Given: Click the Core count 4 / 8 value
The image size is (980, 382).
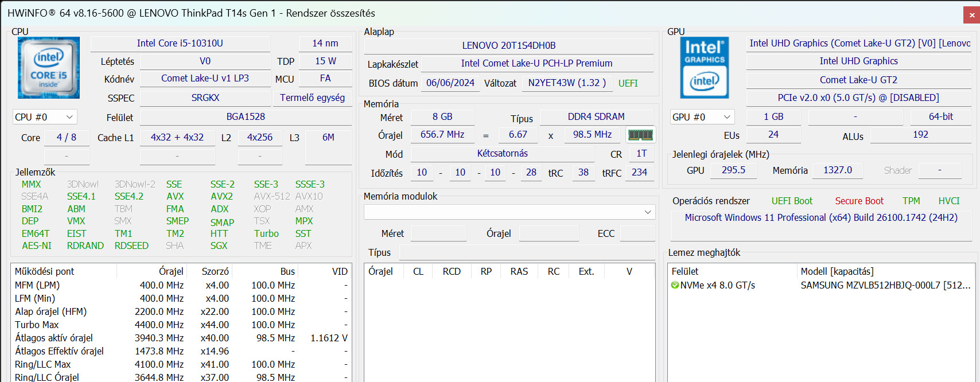Looking at the screenshot, I should click(x=67, y=138).
